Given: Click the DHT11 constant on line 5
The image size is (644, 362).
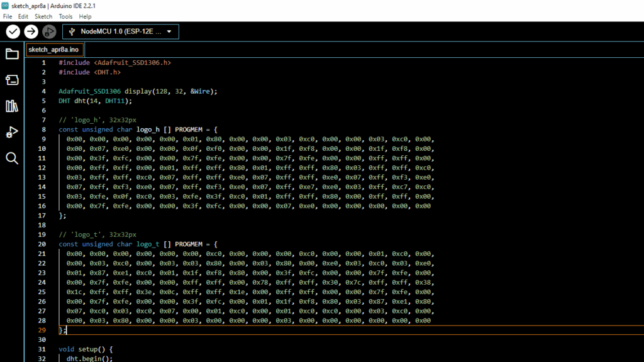Looking at the screenshot, I should coord(114,101).
